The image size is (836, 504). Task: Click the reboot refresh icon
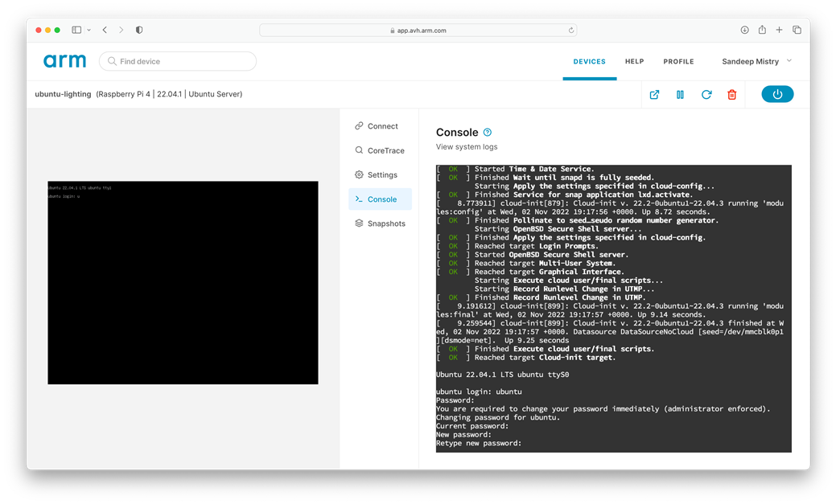coord(706,94)
